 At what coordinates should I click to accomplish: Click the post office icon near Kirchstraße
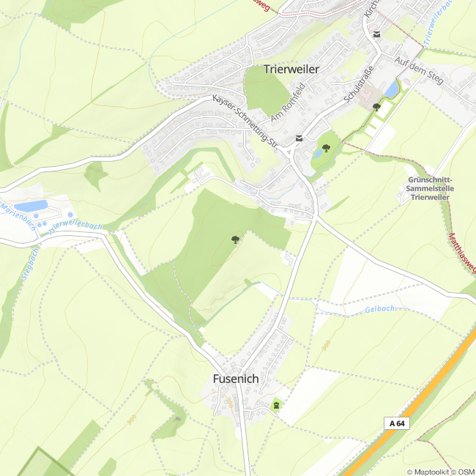376,34
